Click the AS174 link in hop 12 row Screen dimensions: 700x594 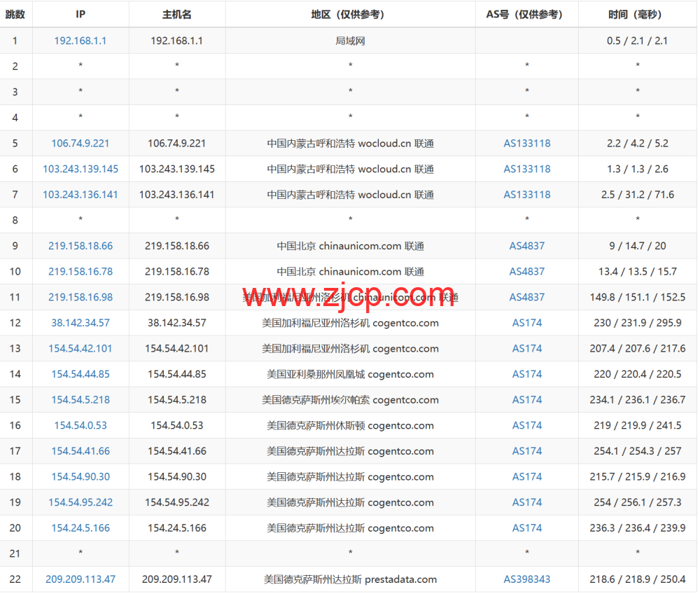click(x=527, y=323)
